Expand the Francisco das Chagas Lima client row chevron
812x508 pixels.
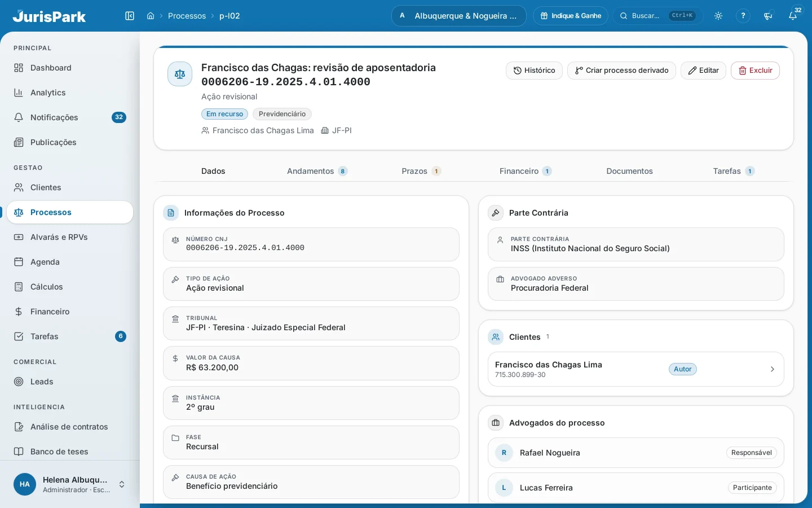772,369
